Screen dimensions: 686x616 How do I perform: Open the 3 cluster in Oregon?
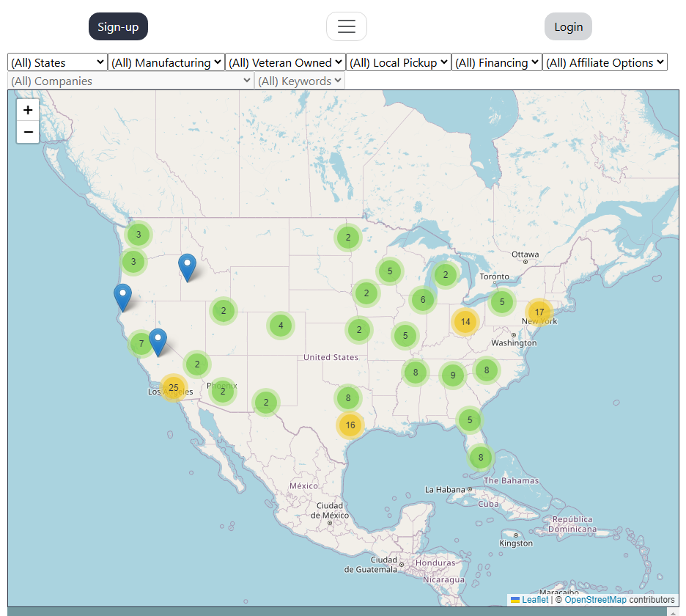(x=133, y=262)
